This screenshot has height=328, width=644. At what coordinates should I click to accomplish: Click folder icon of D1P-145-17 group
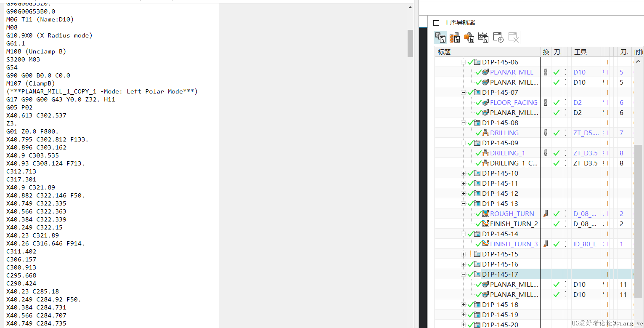coord(477,274)
